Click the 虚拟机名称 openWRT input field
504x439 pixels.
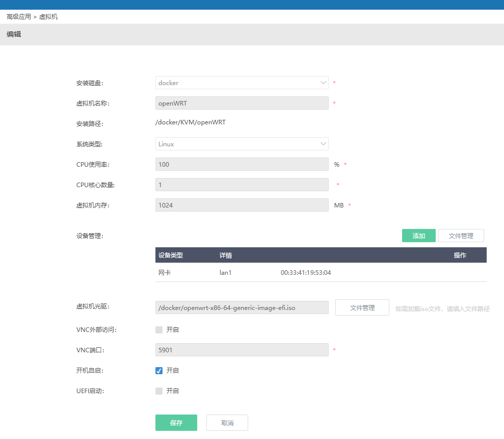coord(242,103)
